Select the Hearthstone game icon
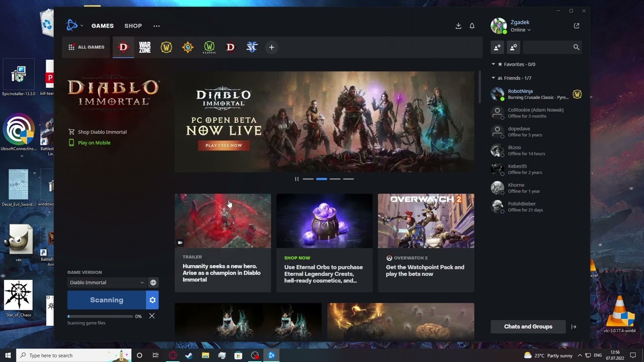The height and width of the screenshot is (362, 644). (188, 47)
